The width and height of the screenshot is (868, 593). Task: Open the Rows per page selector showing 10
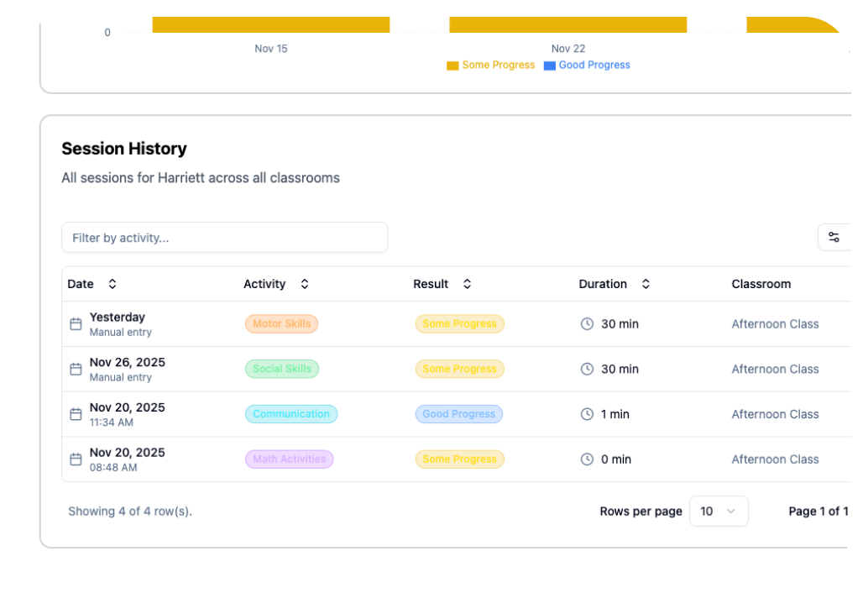pos(719,511)
